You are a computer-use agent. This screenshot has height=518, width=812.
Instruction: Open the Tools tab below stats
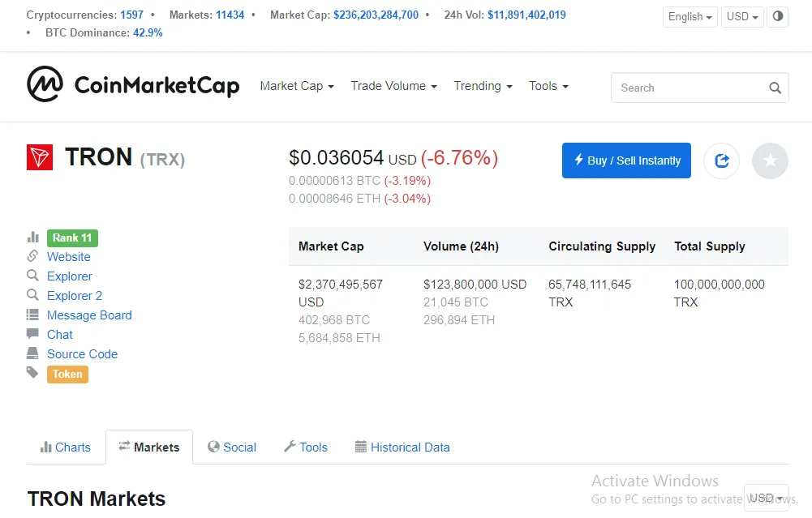coord(306,447)
